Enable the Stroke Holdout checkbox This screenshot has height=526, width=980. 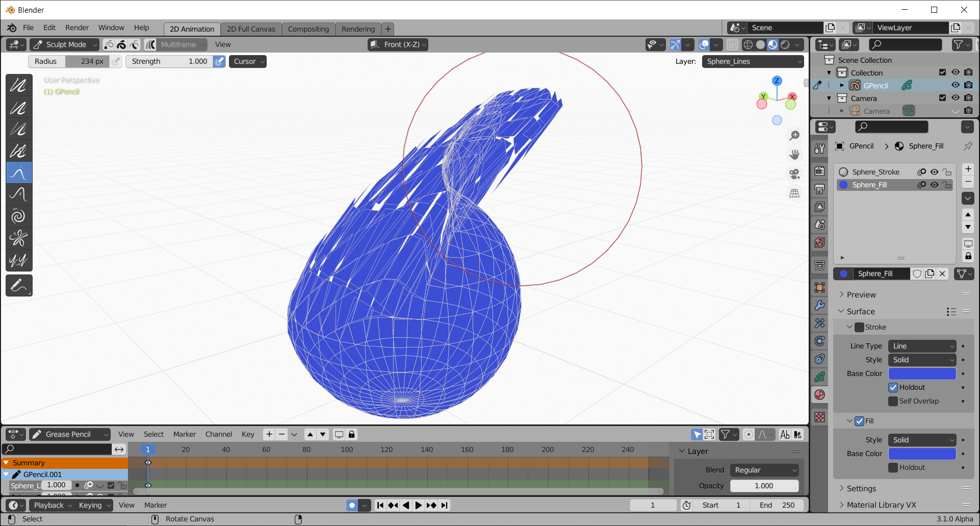coord(893,387)
